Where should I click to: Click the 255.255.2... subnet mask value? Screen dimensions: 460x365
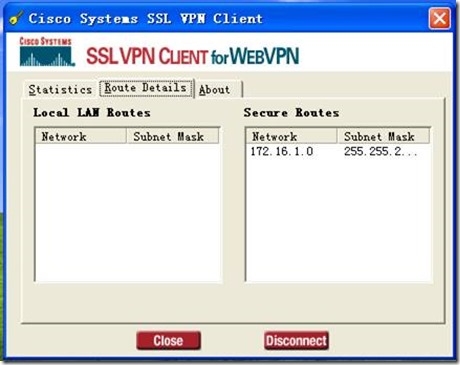click(380, 152)
